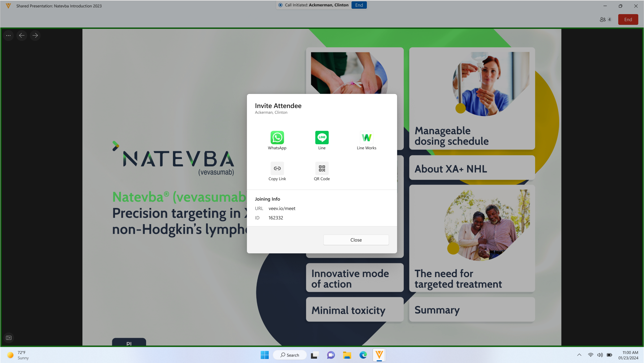Click the red End meeting button
644x363 pixels.
[x=628, y=19]
